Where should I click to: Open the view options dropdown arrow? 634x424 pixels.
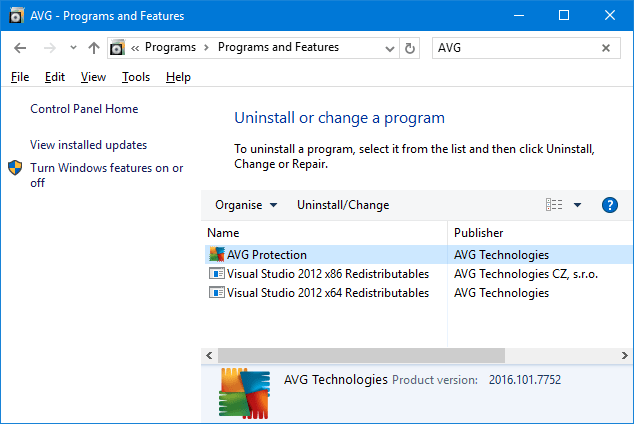tap(577, 205)
